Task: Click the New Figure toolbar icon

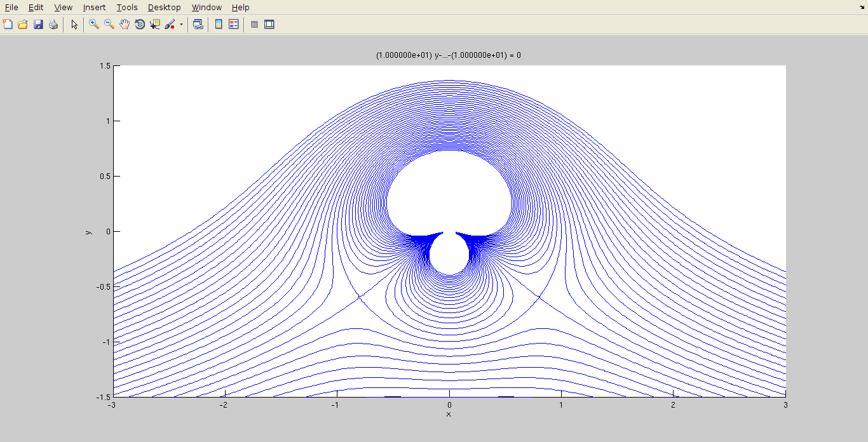Action: (8, 25)
